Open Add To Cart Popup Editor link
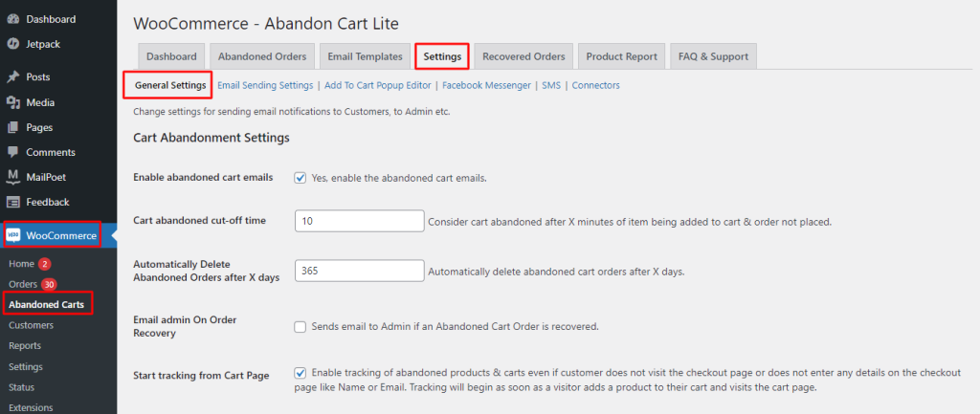The width and height of the screenshot is (980, 414). [x=379, y=85]
